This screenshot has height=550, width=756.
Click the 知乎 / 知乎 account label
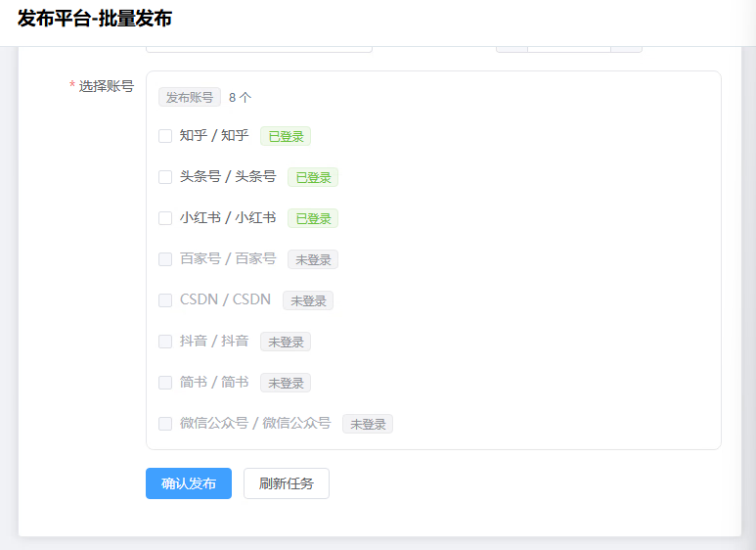tap(214, 136)
